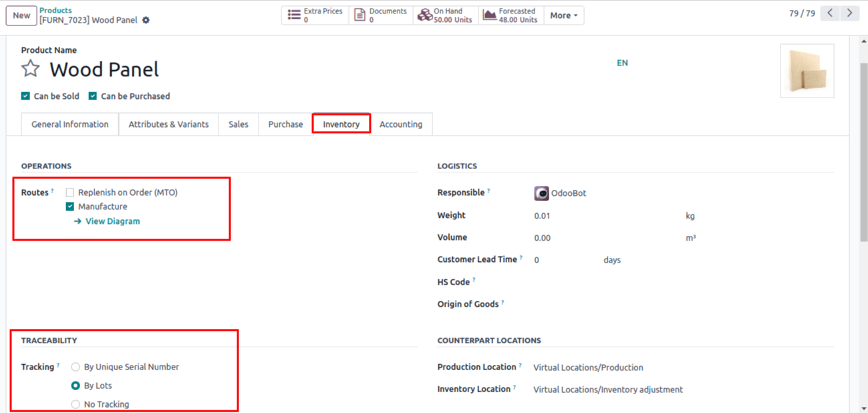Click the [FURN_7023] Wood Panel breadcrumb text
This screenshot has width=868, height=413.
click(x=88, y=20)
